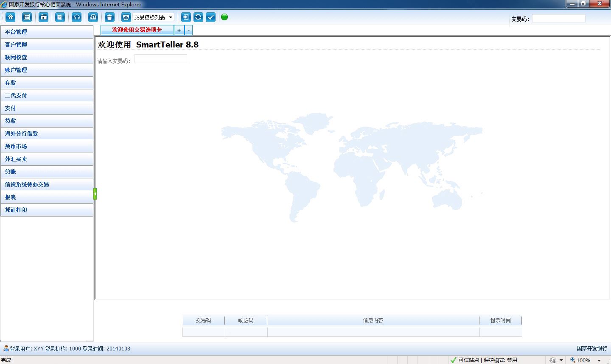Open the 二代支付 menu
This screenshot has height=364, width=611.
(x=47, y=95)
